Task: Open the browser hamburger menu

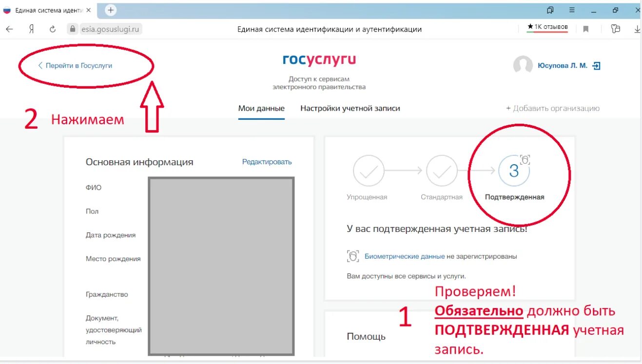Action: (x=572, y=10)
